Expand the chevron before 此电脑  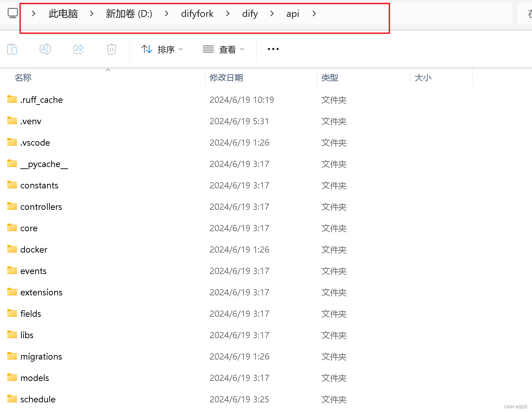(x=34, y=13)
